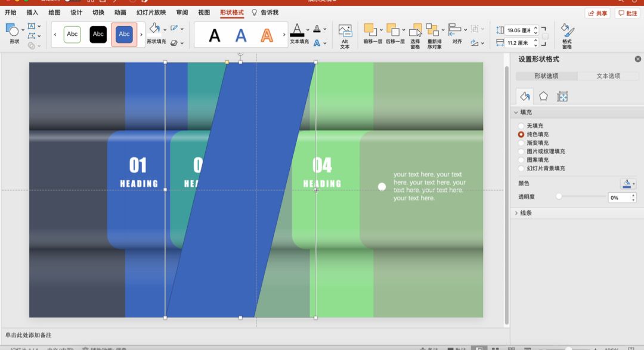The width and height of the screenshot is (644, 350).
Task: Select 幻灯片背景填充 radio option
Action: coord(521,168)
